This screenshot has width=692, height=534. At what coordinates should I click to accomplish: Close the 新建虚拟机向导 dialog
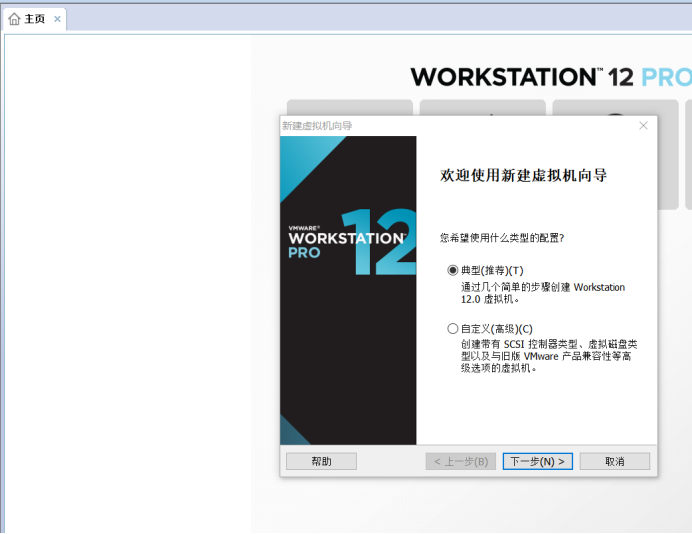tap(643, 126)
